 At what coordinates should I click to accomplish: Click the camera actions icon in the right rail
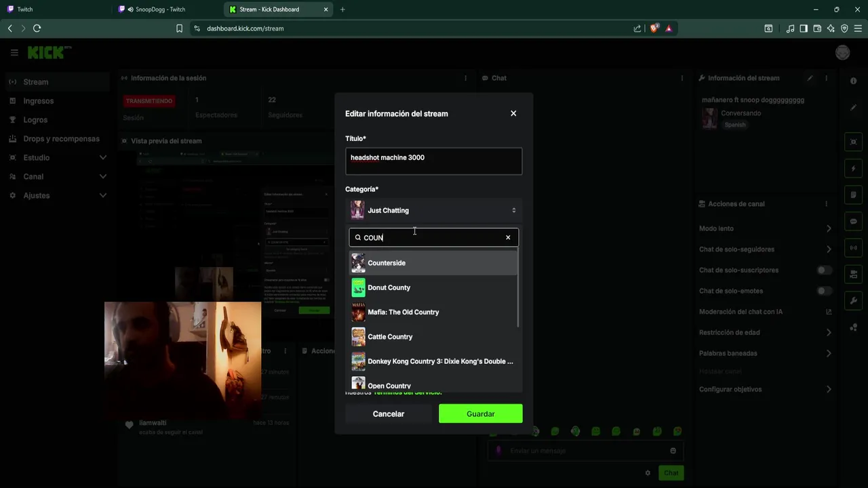(x=853, y=274)
